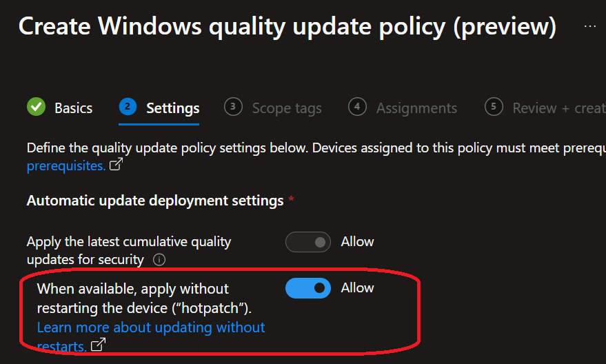Click the Allow label beside the hotpatch toggle
The height and width of the screenshot is (364, 606).
click(357, 288)
